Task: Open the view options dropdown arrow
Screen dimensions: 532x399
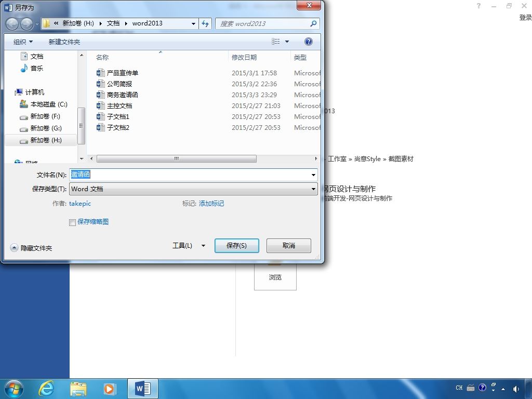Action: pos(287,42)
